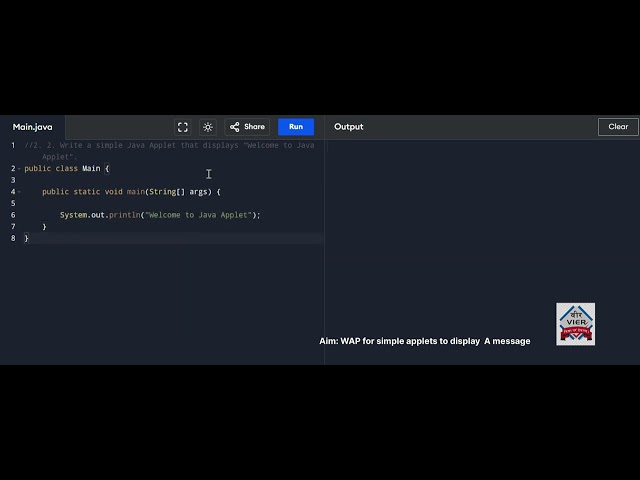Screen dimensions: 640x480
Task: Run the Java program
Action: click(x=296, y=127)
